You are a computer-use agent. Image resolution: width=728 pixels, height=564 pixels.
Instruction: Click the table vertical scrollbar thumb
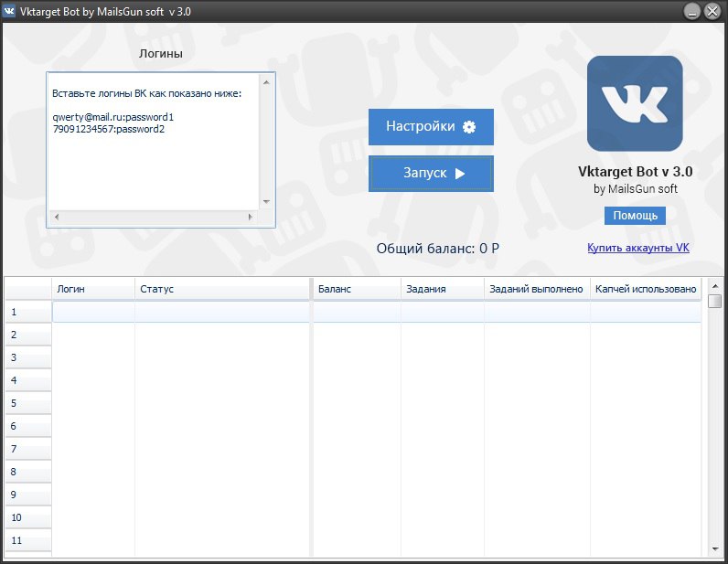[x=715, y=301]
